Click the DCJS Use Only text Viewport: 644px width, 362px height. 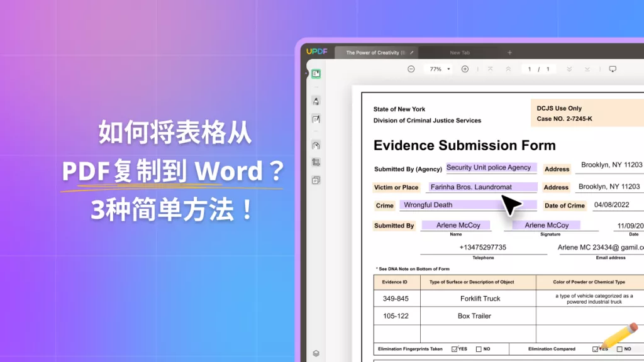[x=559, y=108]
